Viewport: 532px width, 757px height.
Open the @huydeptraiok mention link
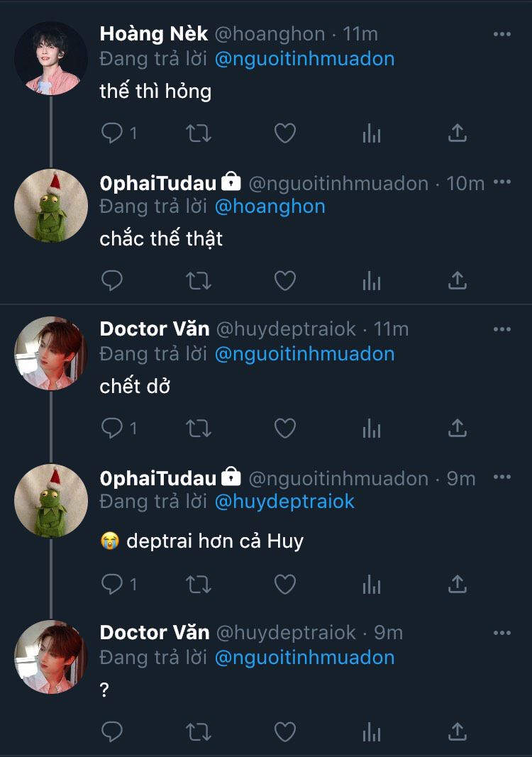(284, 502)
